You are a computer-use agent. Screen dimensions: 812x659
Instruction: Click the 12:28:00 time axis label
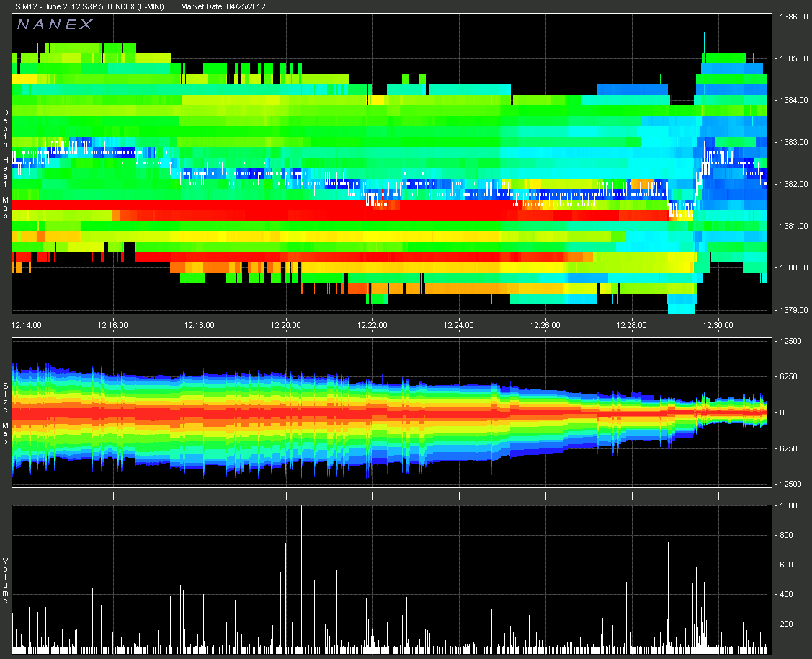tap(631, 325)
